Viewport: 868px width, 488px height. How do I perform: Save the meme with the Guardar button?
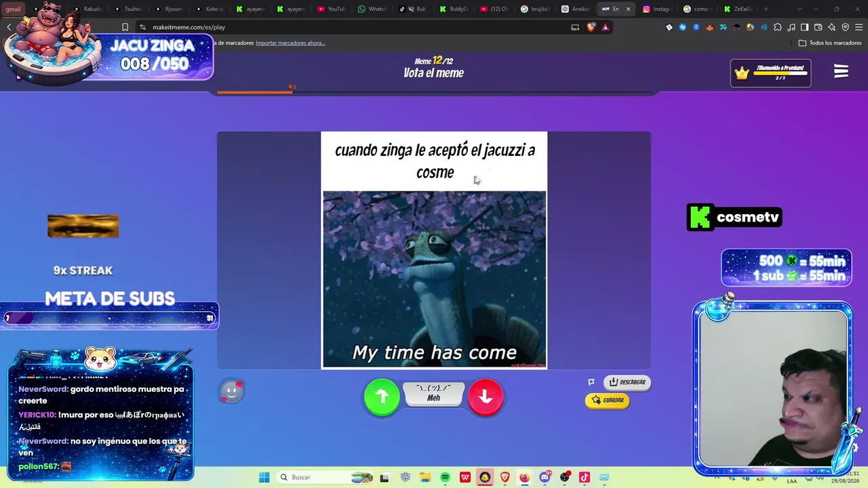click(607, 401)
